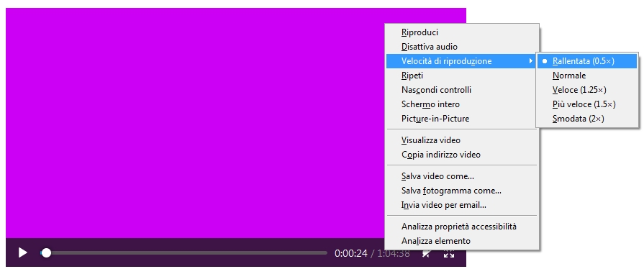Click the fullscreen icon in video controls

tap(449, 253)
